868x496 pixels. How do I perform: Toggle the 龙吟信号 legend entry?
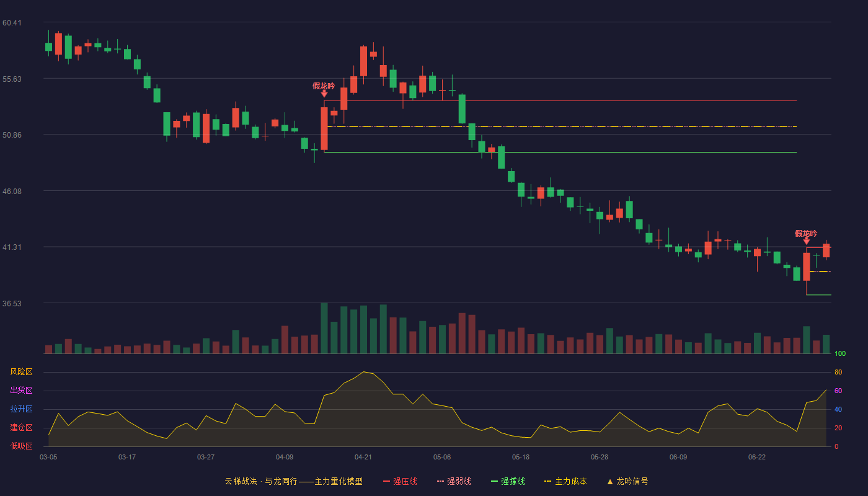tap(627, 481)
